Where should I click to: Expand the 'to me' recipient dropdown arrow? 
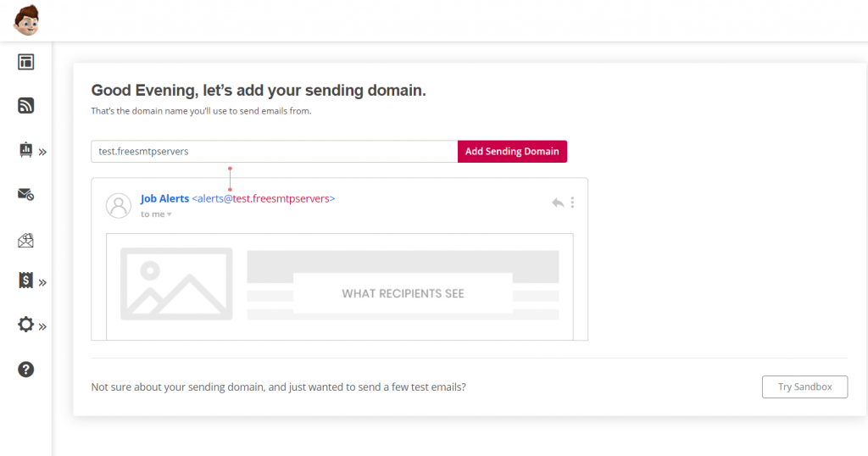[x=170, y=214]
